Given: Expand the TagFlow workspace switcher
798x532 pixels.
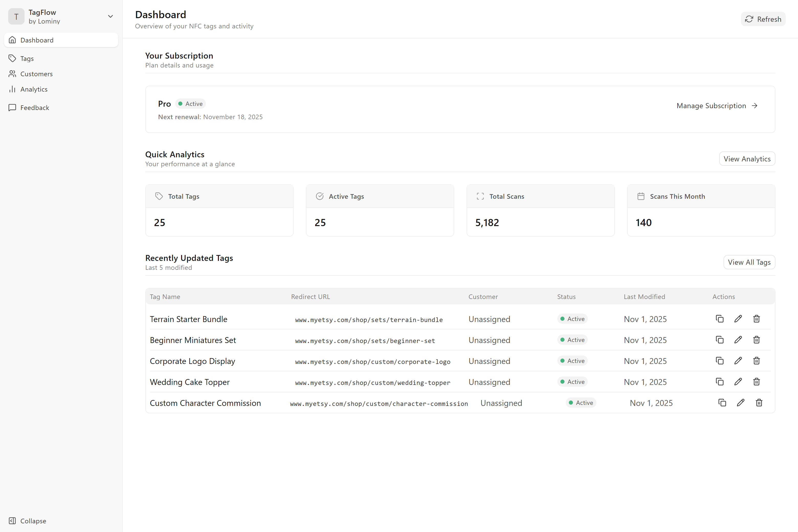Looking at the screenshot, I should [110, 16].
